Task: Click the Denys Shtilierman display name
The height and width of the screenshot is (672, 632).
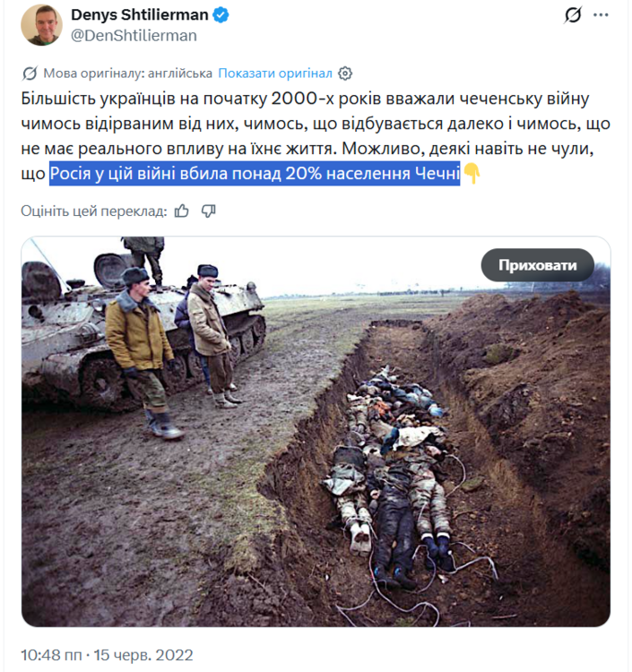Action: click(x=140, y=14)
